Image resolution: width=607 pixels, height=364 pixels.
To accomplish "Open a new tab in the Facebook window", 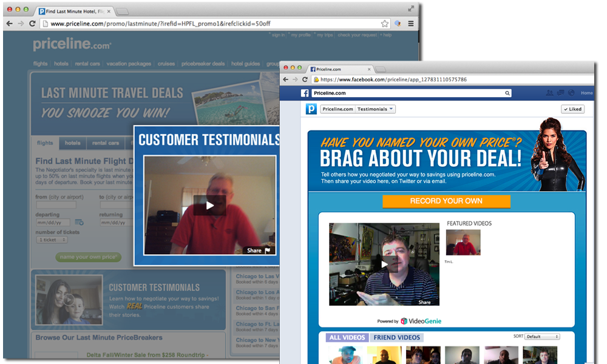I will click(381, 69).
